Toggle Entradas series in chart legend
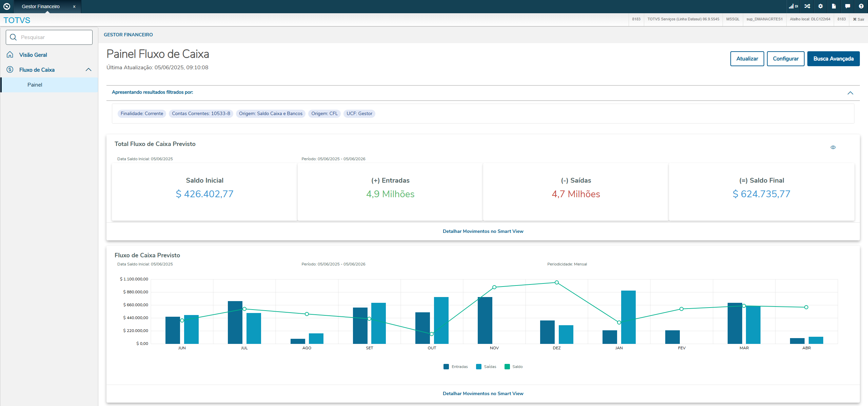Viewport: 868px width, 406px height. 456,367
